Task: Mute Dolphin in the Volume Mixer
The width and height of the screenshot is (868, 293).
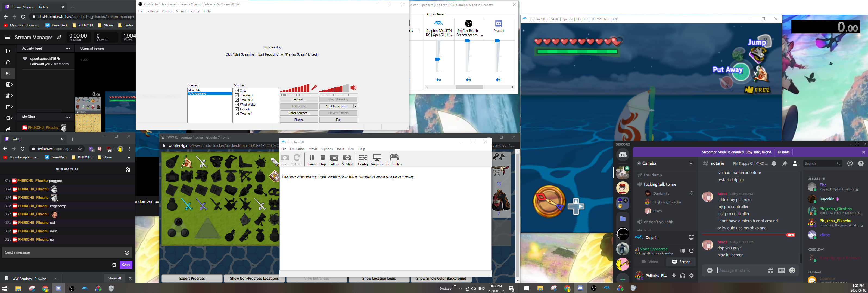Action: coord(438,80)
